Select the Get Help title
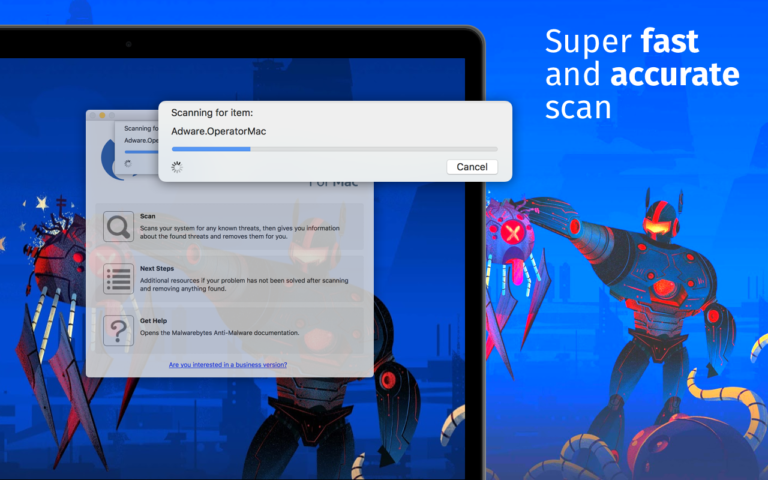 point(153,321)
